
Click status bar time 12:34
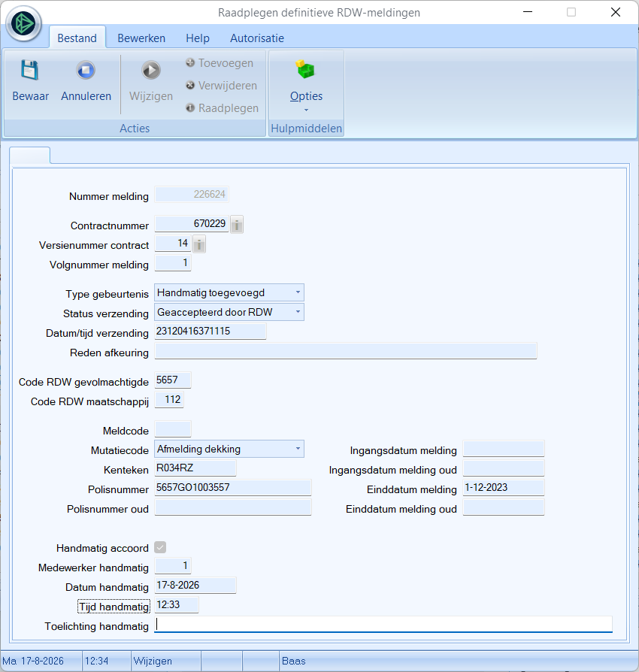[x=96, y=661]
